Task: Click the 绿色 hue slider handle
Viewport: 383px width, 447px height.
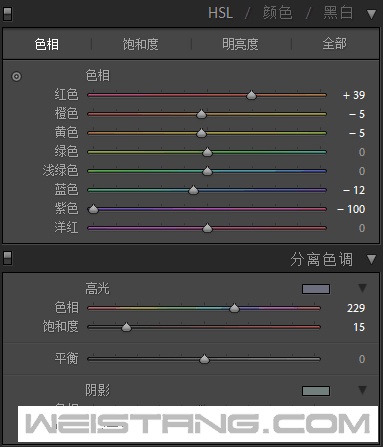Action: coord(207,152)
